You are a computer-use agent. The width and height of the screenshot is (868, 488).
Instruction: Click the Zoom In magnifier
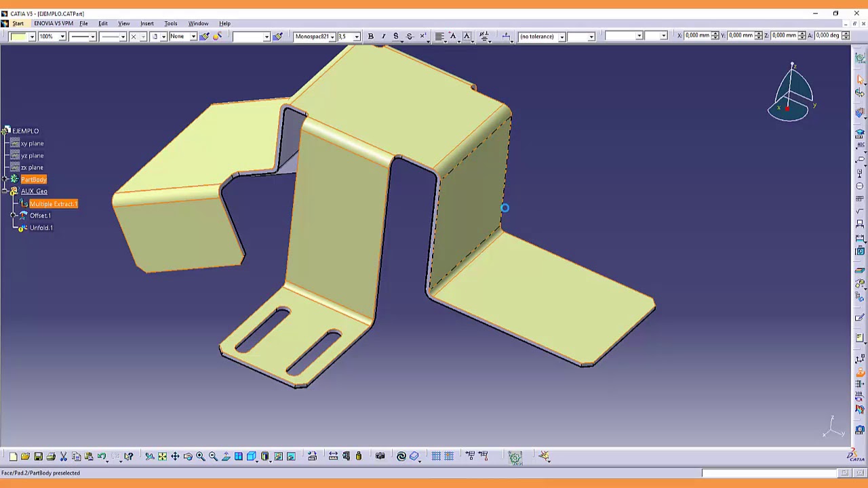[x=201, y=456]
